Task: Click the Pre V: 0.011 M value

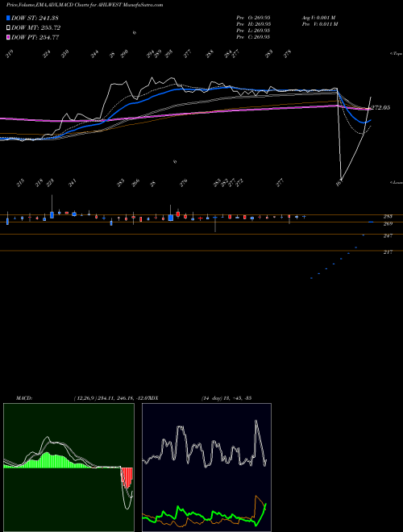Action: click(x=319, y=24)
